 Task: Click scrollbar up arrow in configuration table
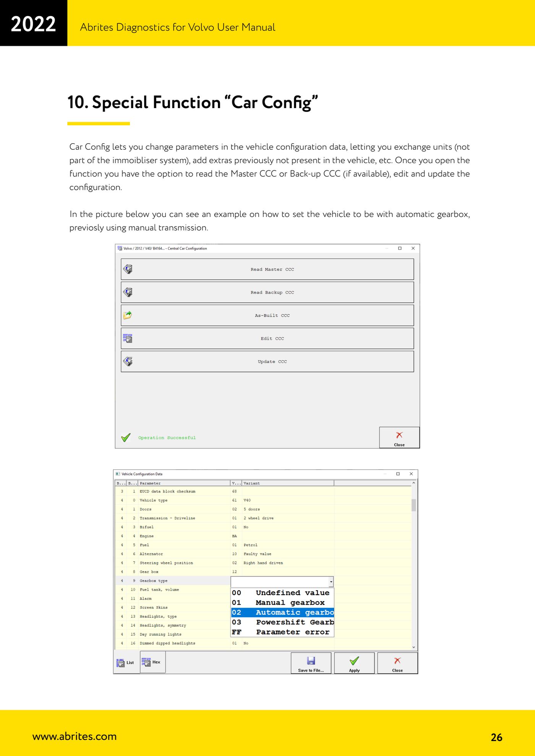[x=413, y=483]
